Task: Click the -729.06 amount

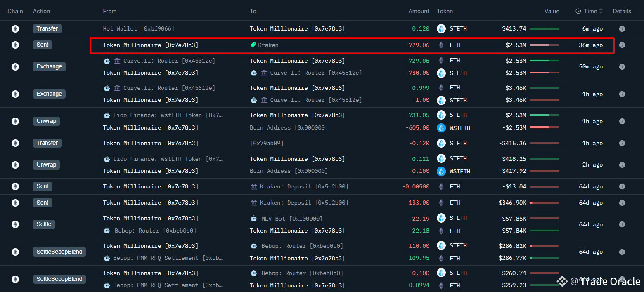Action: (x=417, y=45)
